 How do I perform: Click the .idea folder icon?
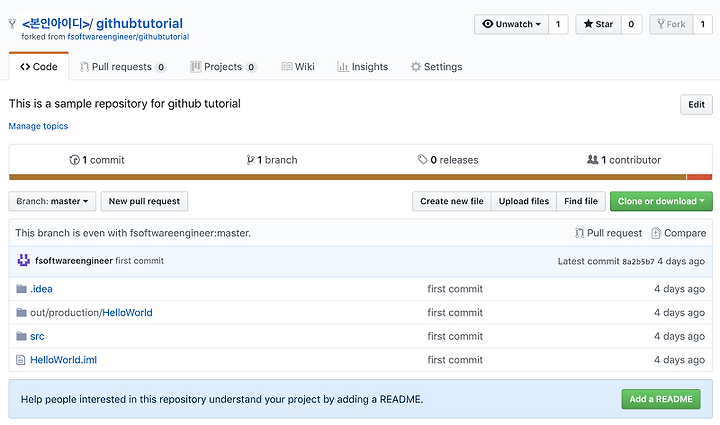click(x=21, y=289)
